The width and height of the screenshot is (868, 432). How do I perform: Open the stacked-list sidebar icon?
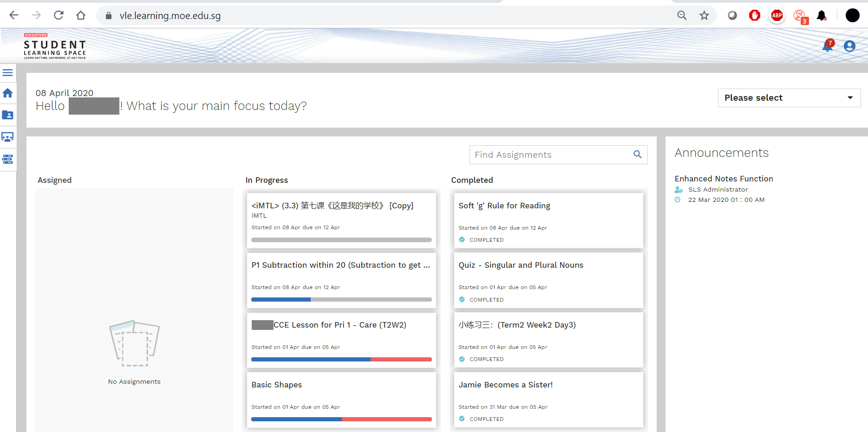point(8,160)
